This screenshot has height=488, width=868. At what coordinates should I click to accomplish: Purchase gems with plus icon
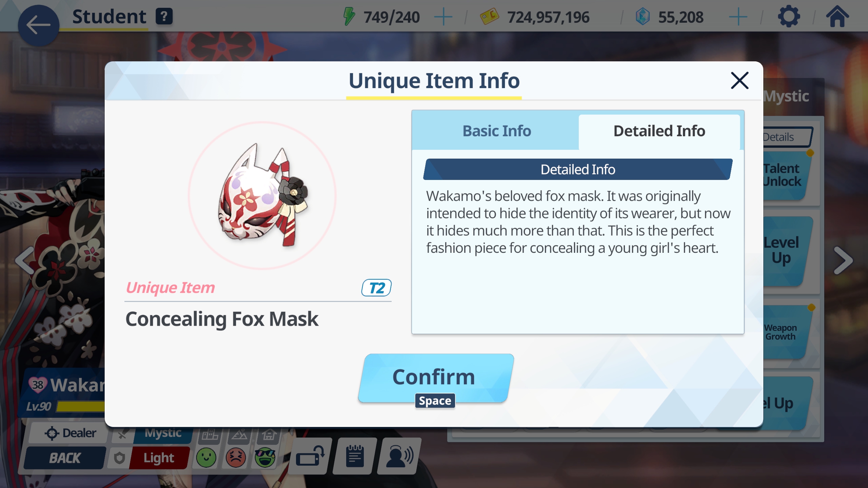pos(738,17)
